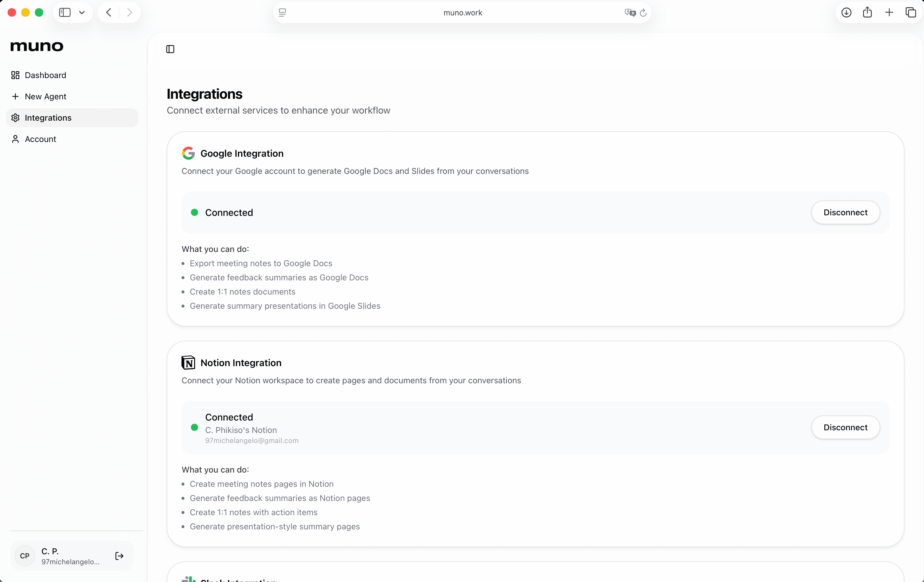Click the Slack icon at the bottom
Viewport: 924px width, 582px height.
pos(188,579)
